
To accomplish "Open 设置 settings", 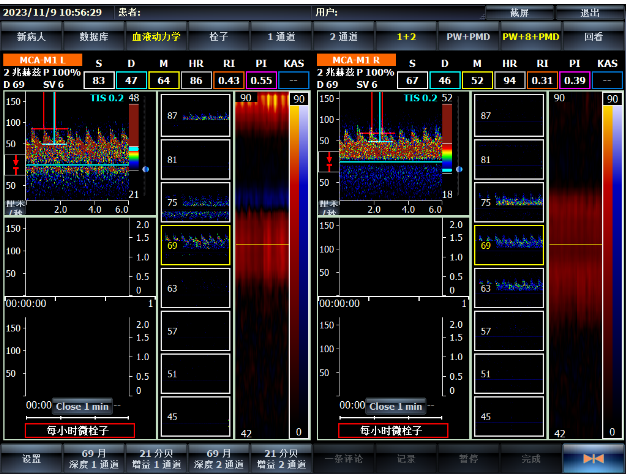I will 31,458.
